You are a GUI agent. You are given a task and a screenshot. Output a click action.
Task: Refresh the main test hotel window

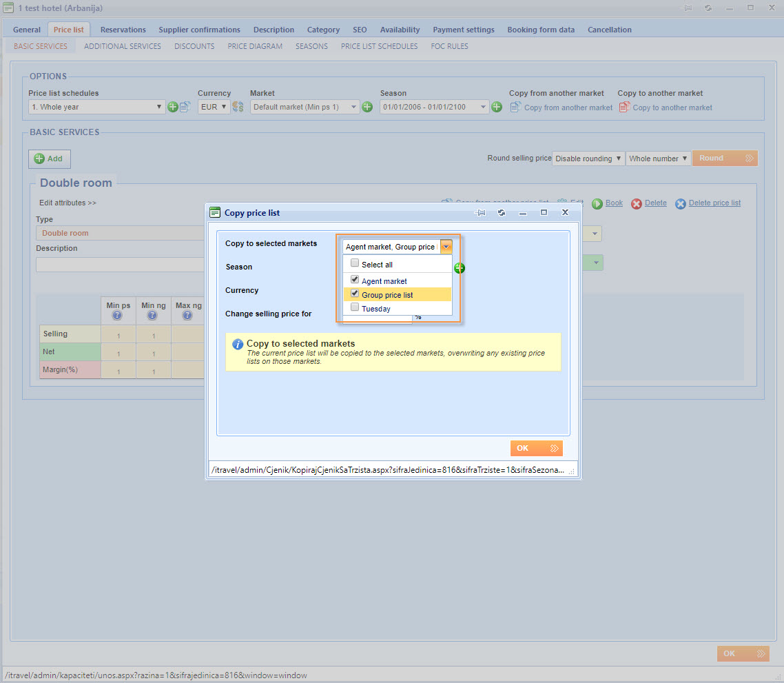(708, 8)
